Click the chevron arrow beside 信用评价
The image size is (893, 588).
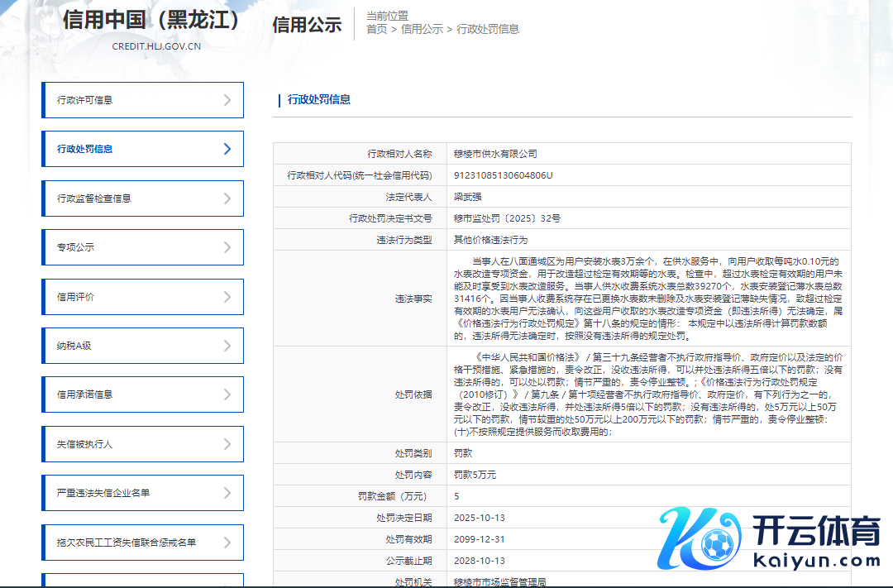(227, 297)
